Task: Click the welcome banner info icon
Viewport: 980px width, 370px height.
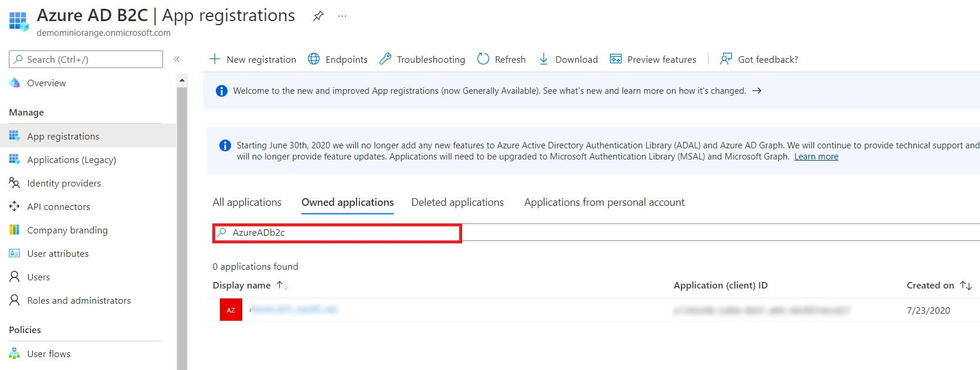Action: [x=222, y=91]
